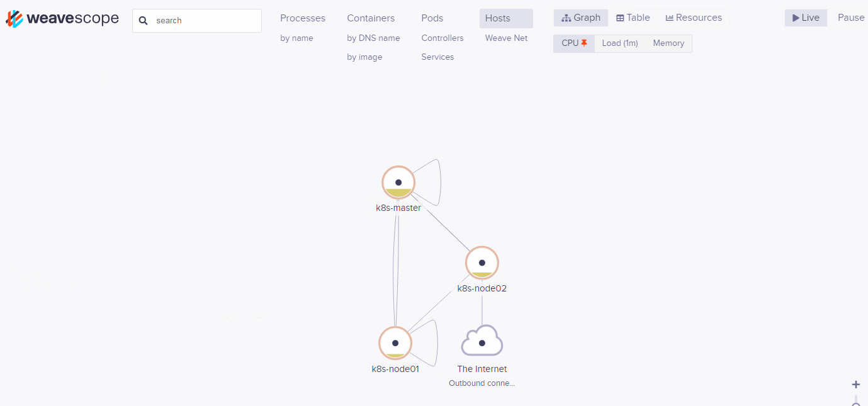Select the k8s-node02 host node
Screen dimensions: 868x406
tap(482, 262)
